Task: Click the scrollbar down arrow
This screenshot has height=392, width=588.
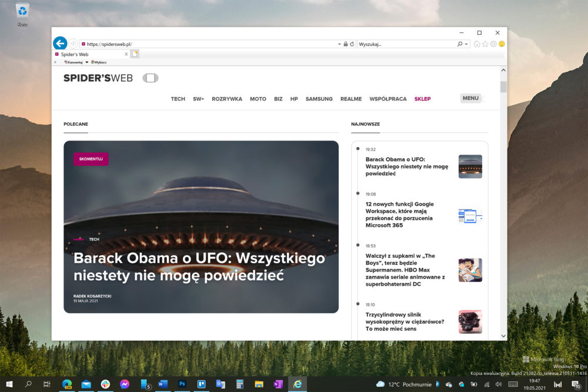Action: 503,336
